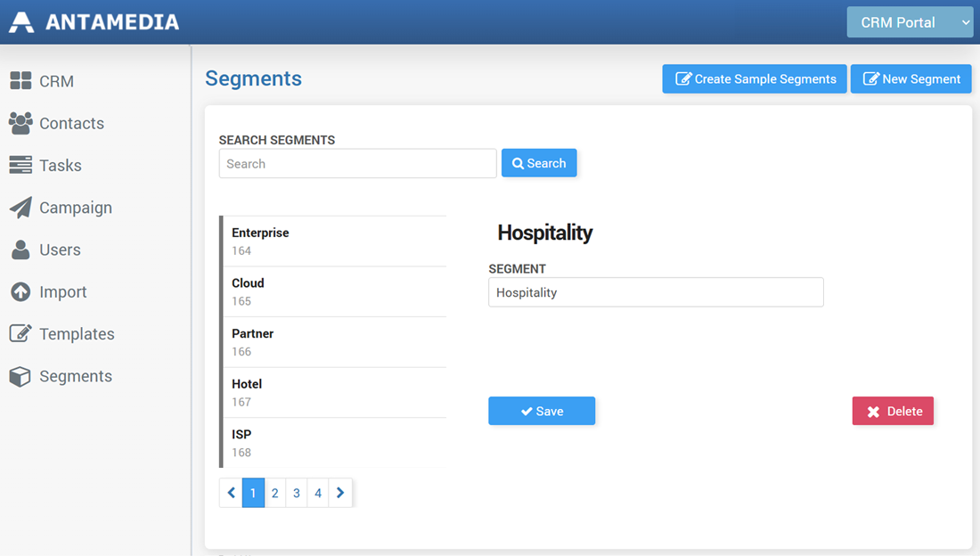This screenshot has width=980, height=556.
Task: Click the Tasks list icon
Action: [x=20, y=166]
